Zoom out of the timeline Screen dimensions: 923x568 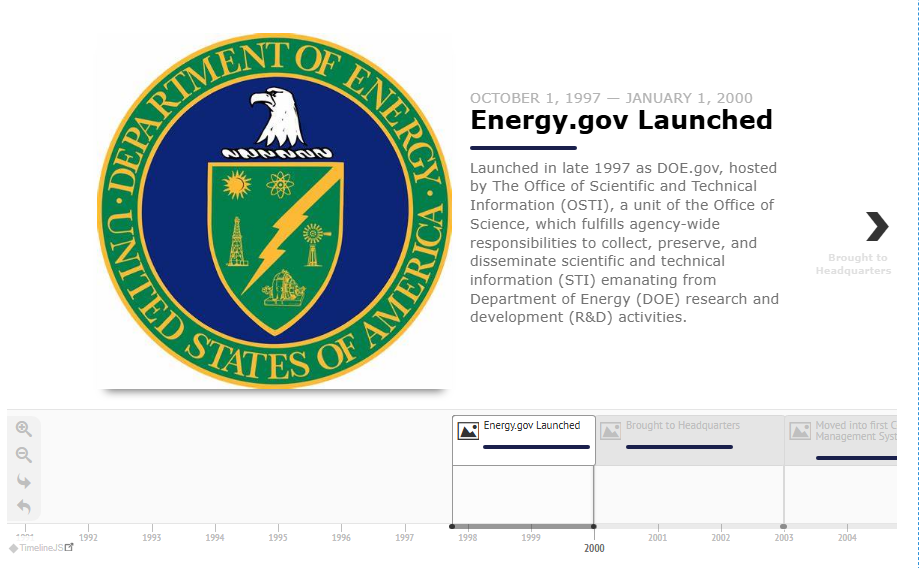coord(24,455)
